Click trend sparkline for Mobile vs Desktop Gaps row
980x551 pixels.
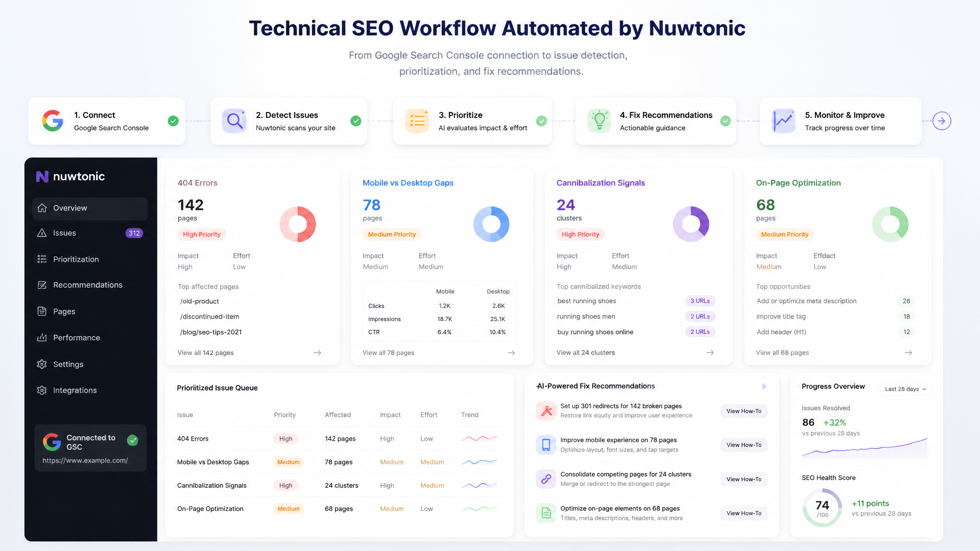pyautogui.click(x=479, y=462)
